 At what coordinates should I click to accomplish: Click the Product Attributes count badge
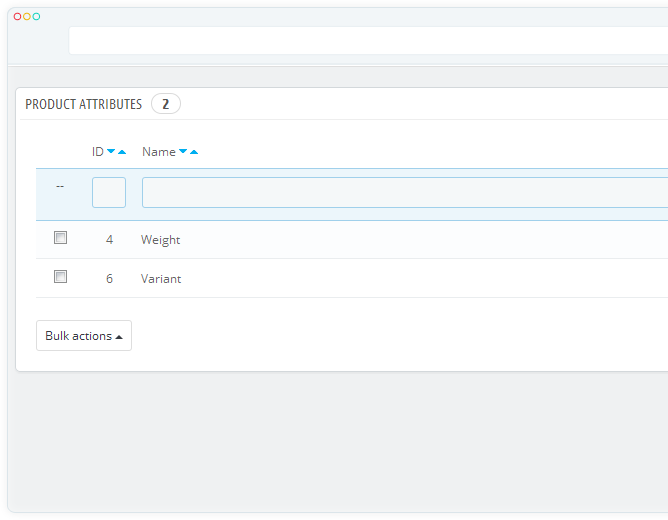click(x=166, y=104)
